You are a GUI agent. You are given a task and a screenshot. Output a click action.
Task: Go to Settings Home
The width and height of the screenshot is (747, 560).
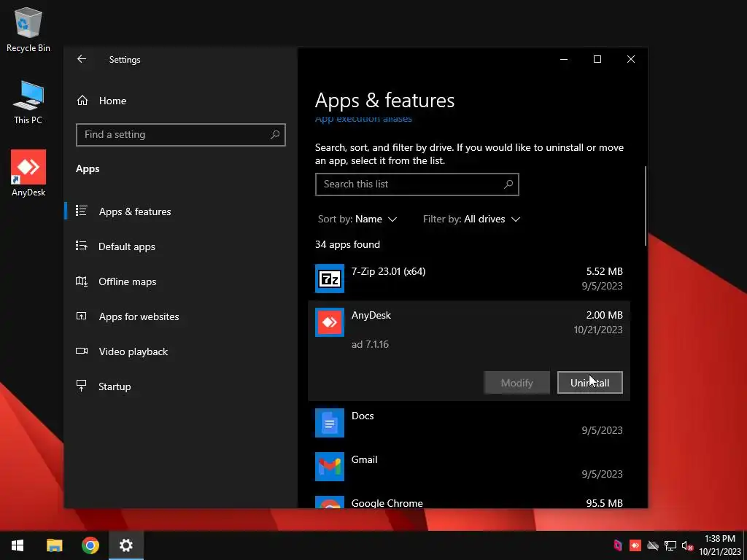[181, 101]
